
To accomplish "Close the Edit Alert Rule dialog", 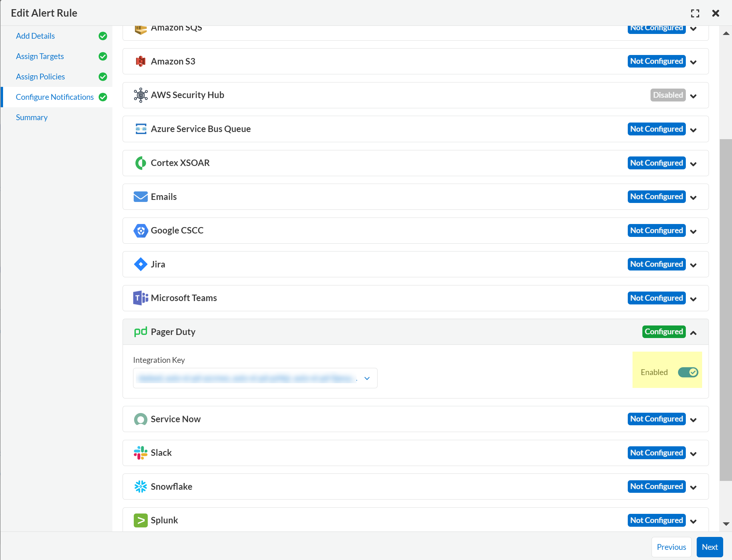I will tap(715, 13).
